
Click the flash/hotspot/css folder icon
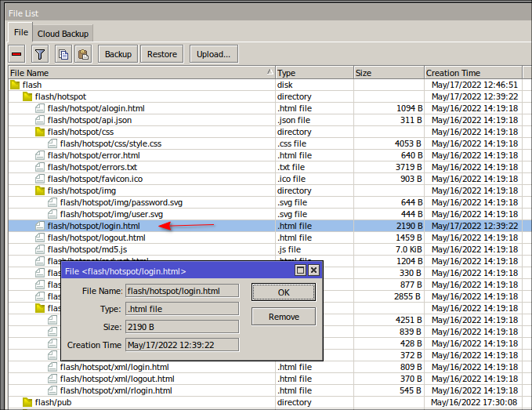coord(40,132)
